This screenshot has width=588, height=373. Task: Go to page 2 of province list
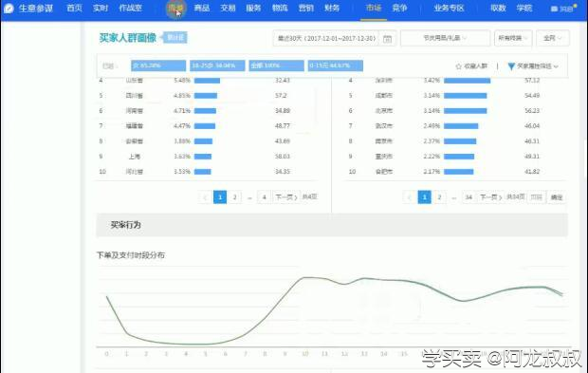(235, 197)
